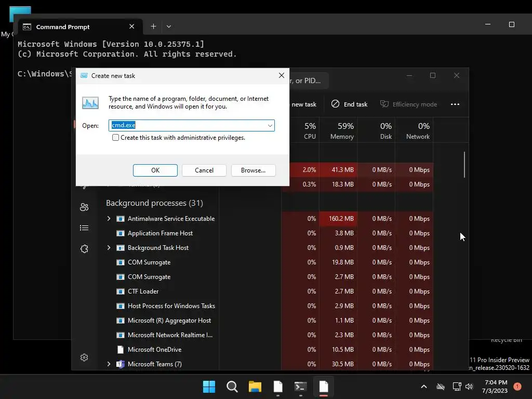Click the blank document taskbar icon beside File Explorer
532x399 pixels.
coord(278,387)
